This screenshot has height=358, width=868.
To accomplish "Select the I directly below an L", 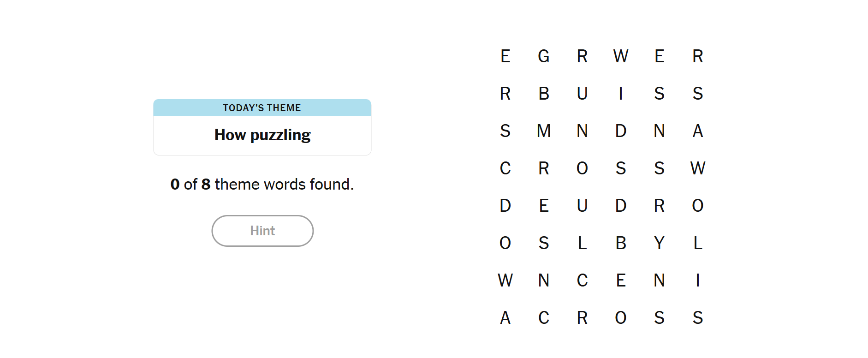I will coord(698,280).
